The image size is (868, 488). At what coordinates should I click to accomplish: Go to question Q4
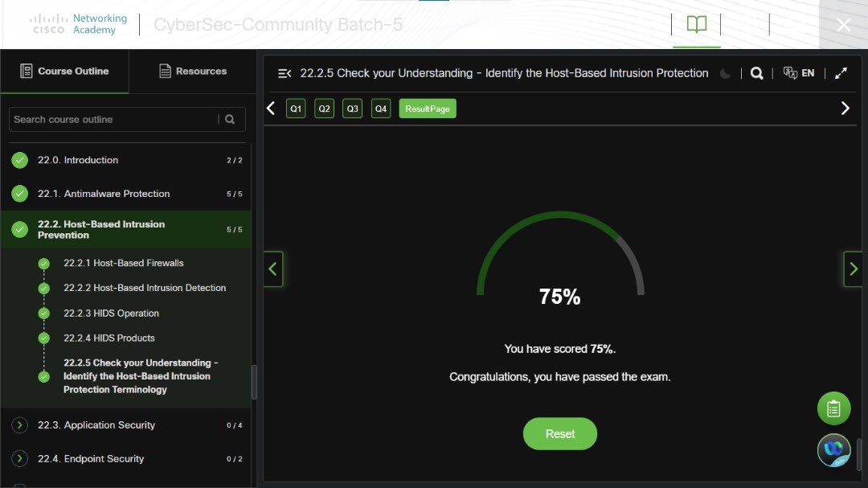click(380, 109)
